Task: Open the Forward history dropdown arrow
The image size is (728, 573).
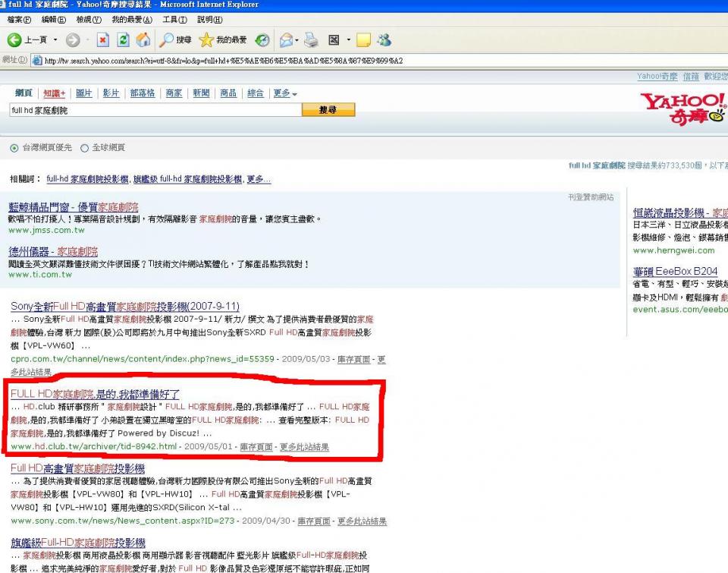Action: (x=87, y=40)
